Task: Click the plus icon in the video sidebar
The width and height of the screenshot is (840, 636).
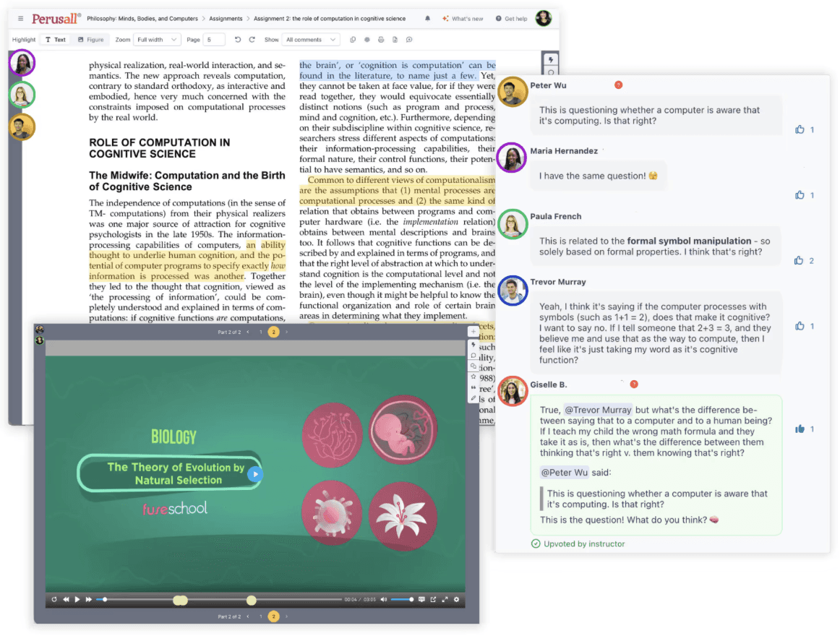Action: (x=473, y=332)
